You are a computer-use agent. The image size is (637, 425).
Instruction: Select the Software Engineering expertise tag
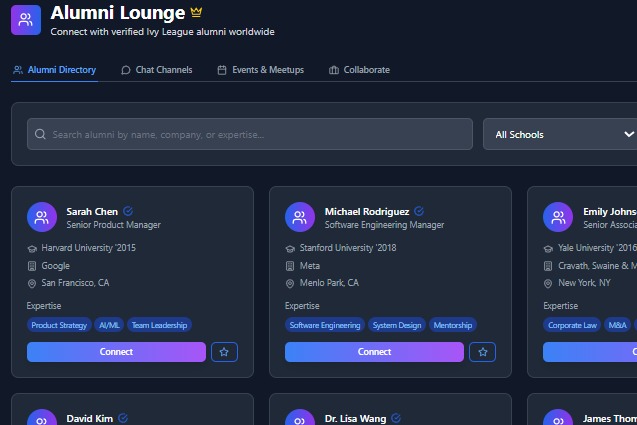tap(325, 325)
